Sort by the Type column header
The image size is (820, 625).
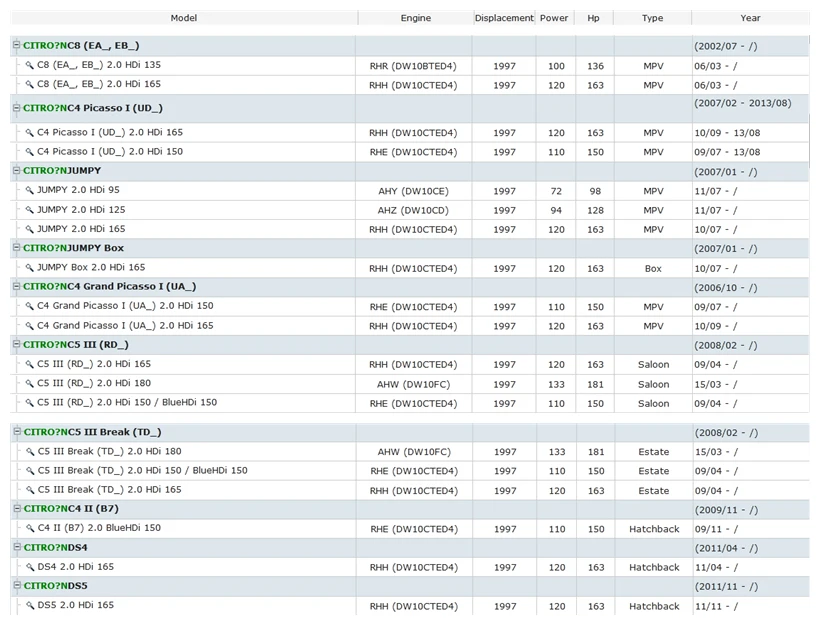tap(652, 18)
